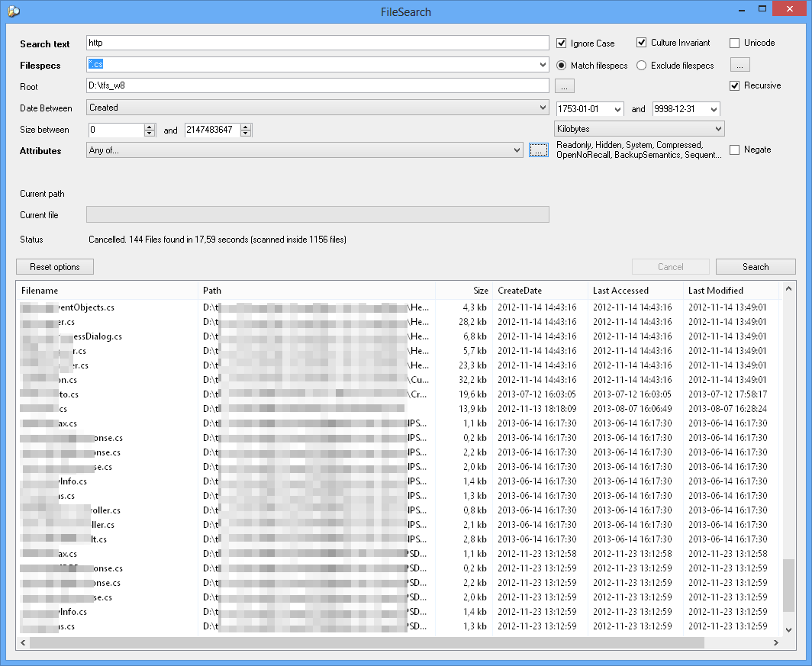Open the end date 9998-12-31 picker

[714, 109]
